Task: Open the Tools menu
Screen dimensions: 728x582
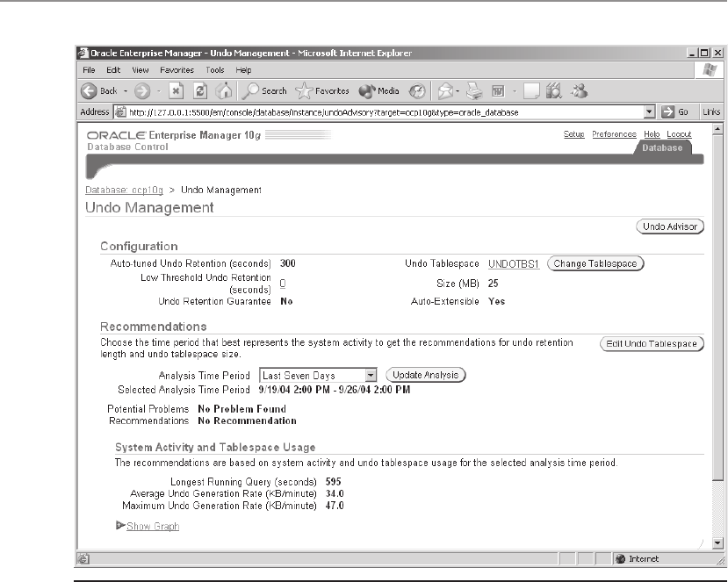Action: click(215, 70)
